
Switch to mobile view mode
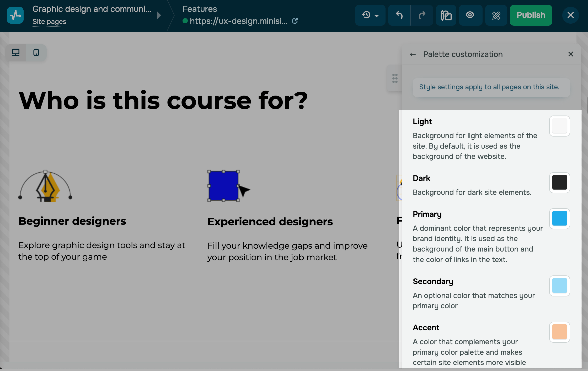(x=36, y=53)
